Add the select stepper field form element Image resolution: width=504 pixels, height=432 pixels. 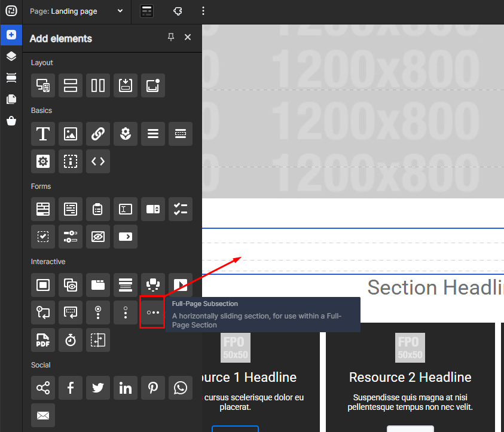(x=153, y=209)
